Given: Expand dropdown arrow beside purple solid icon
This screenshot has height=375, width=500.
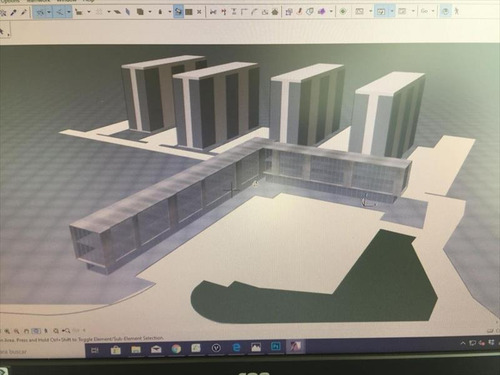Looking at the screenshot, I should [331, 12].
